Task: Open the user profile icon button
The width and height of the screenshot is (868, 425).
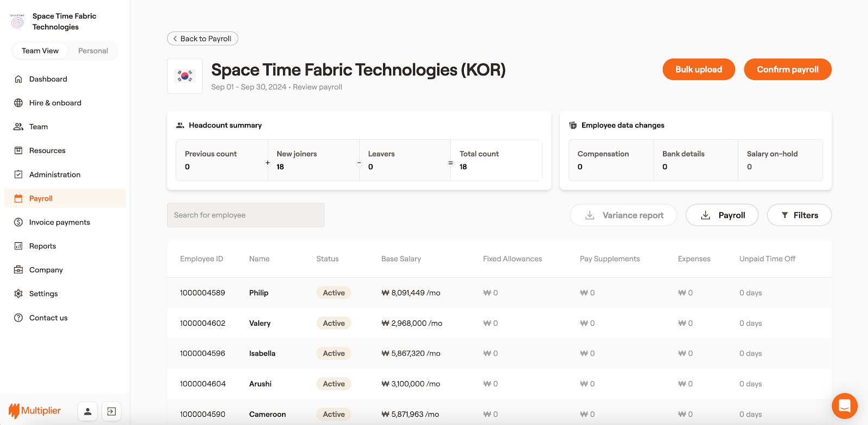Action: point(87,411)
